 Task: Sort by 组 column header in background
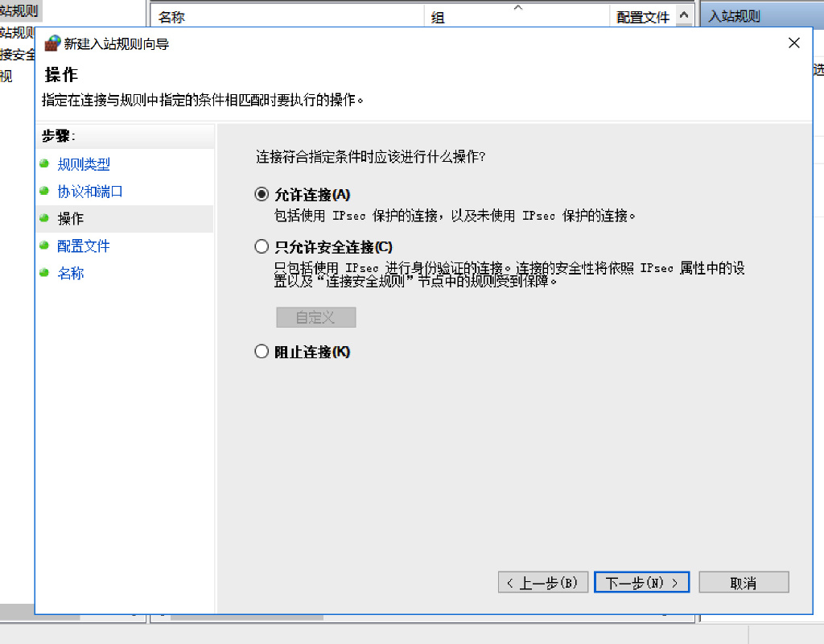pyautogui.click(x=517, y=17)
